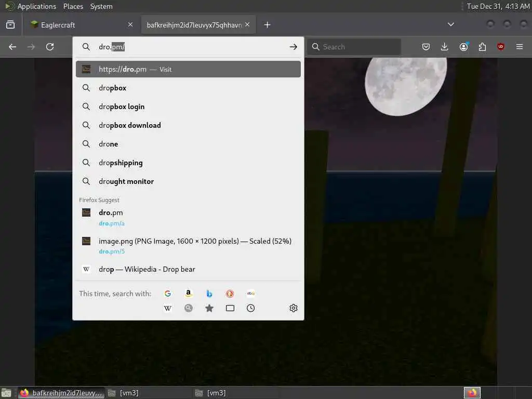The image size is (532, 399).
Task: Reload the current page
Action: point(50,47)
